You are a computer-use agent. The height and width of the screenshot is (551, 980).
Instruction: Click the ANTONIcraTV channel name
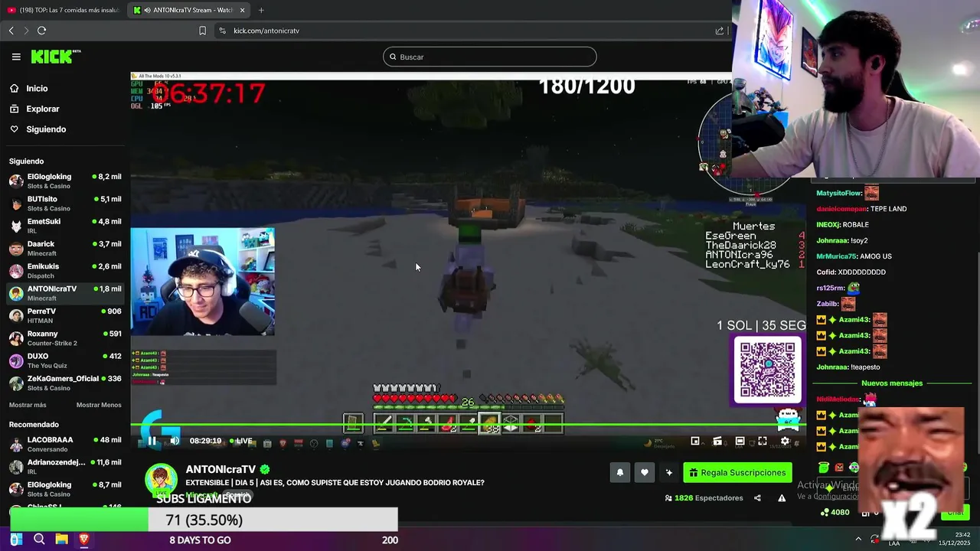pos(220,469)
